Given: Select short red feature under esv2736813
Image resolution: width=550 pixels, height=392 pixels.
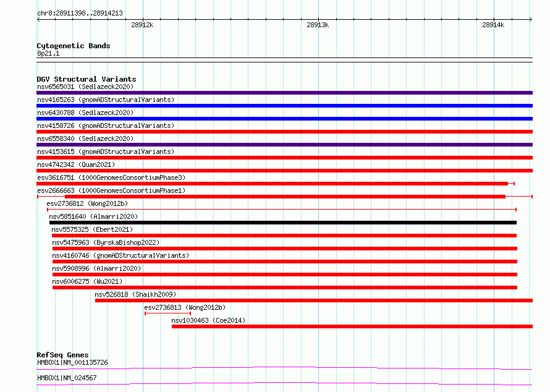Looking at the screenshot, I should click(x=167, y=313).
